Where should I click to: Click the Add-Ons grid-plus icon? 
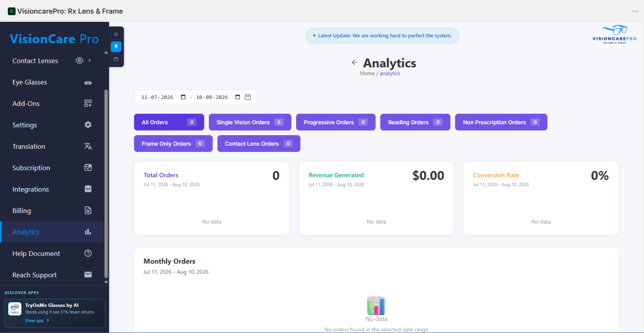88,103
